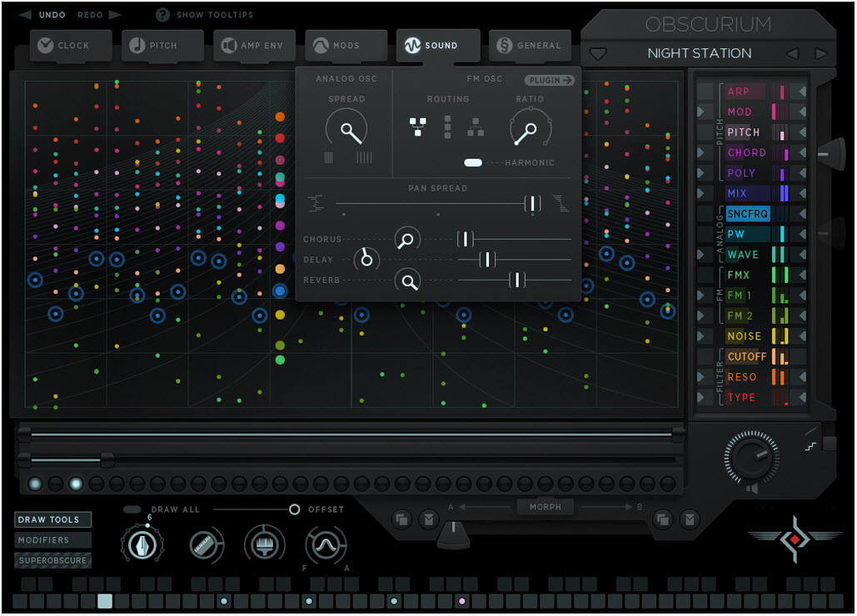Open the MODS tab
The height and width of the screenshot is (616, 857).
[346, 45]
